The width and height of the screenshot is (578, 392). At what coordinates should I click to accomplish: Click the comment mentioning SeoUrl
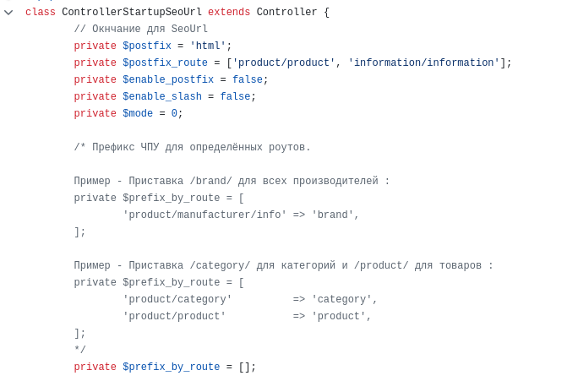point(140,30)
